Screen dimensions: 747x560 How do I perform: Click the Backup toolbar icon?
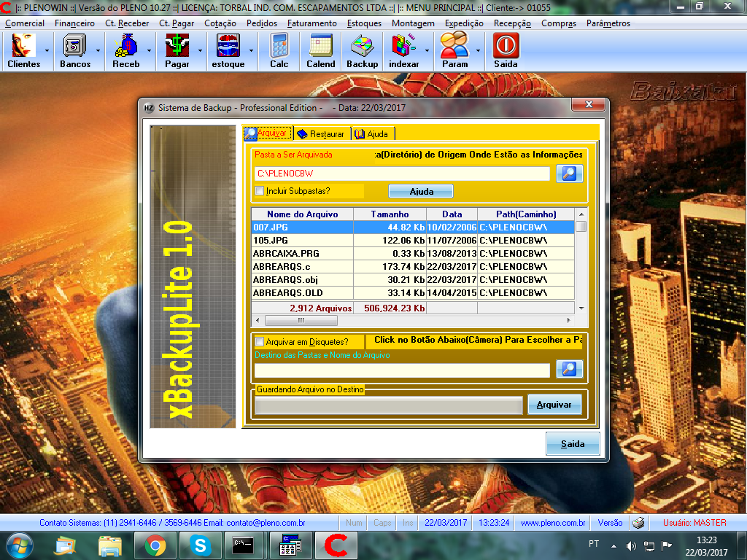pos(362,50)
